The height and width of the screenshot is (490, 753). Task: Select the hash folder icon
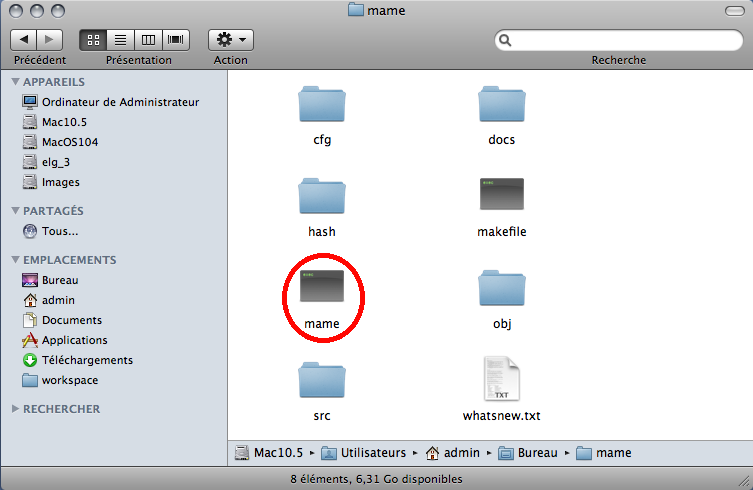point(322,196)
